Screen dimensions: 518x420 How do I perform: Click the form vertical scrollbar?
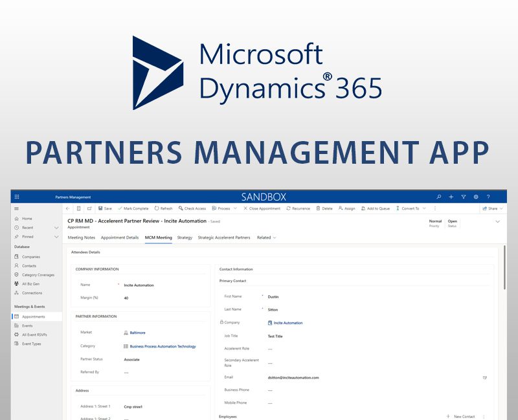coord(504,267)
